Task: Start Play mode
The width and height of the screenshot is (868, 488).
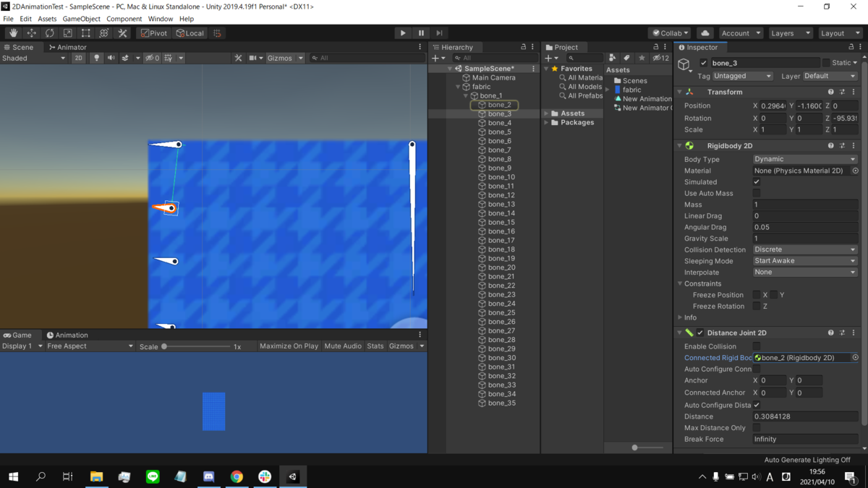Action: point(403,33)
